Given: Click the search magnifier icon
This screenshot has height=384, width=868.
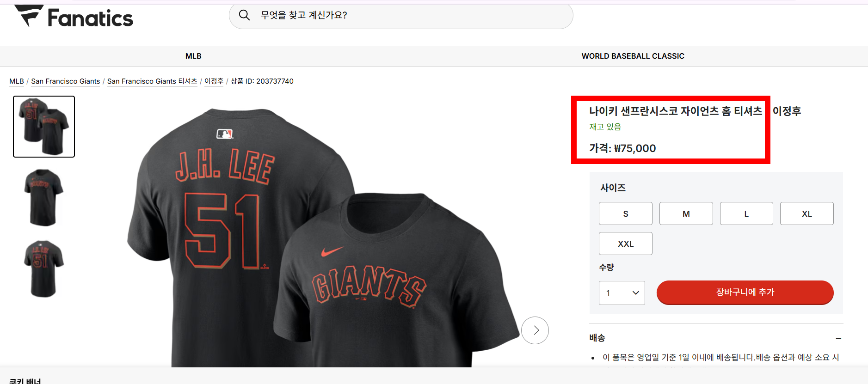Looking at the screenshot, I should click(x=244, y=15).
